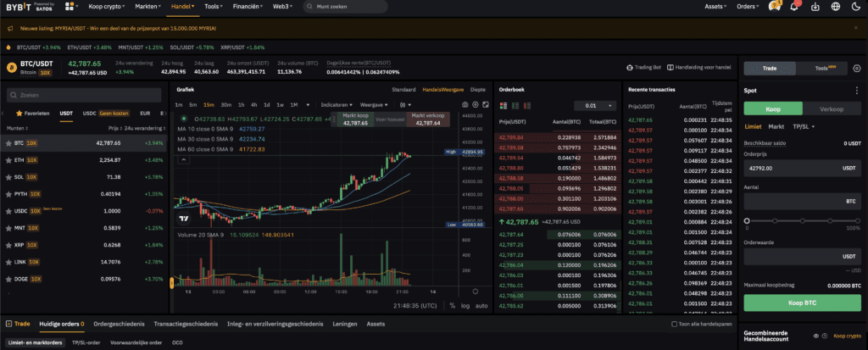Open trade panel settings hexagon icon

[857, 68]
